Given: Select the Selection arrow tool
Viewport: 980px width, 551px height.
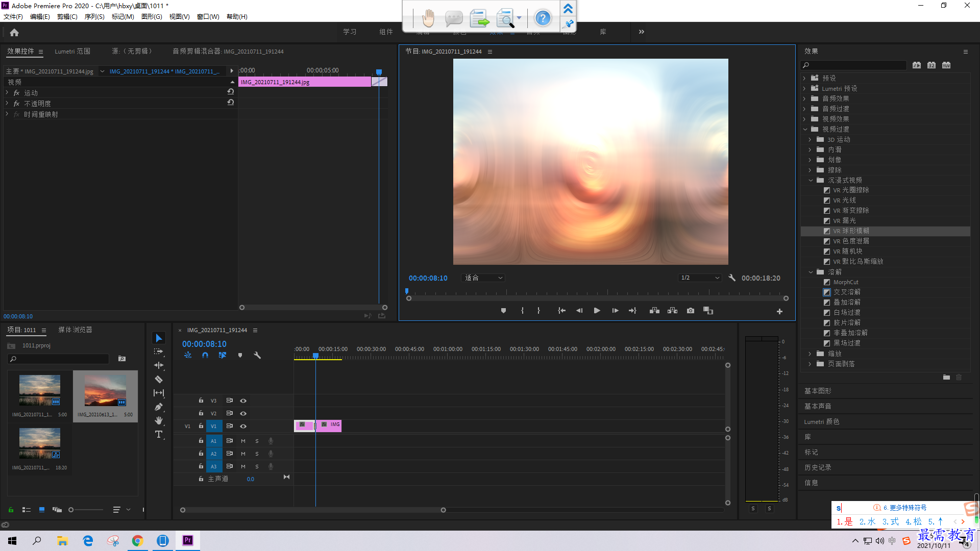Looking at the screenshot, I should point(159,338).
